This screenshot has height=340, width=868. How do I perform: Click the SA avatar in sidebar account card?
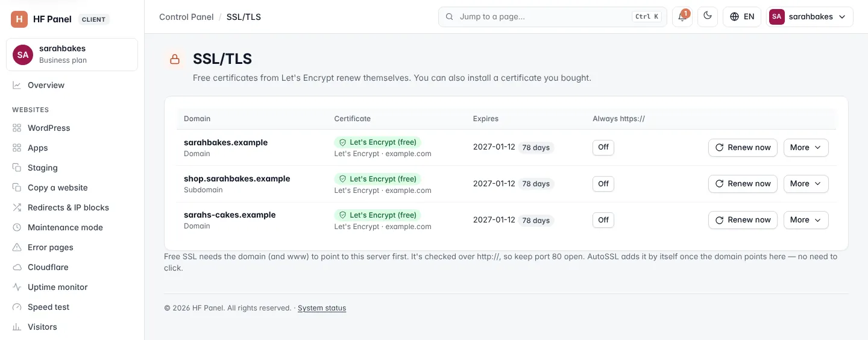coord(23,54)
